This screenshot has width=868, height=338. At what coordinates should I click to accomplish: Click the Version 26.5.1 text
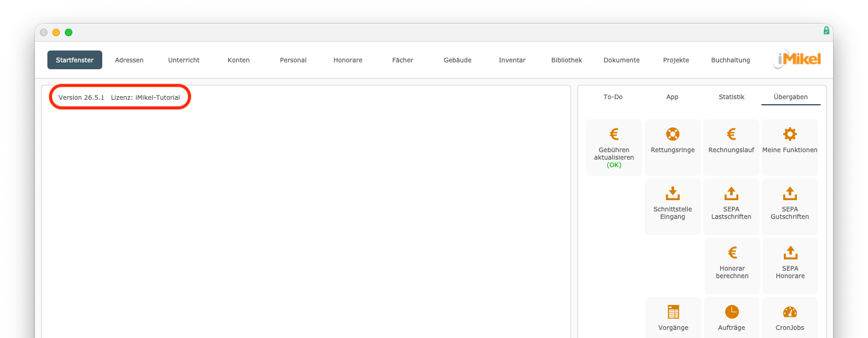coord(82,97)
